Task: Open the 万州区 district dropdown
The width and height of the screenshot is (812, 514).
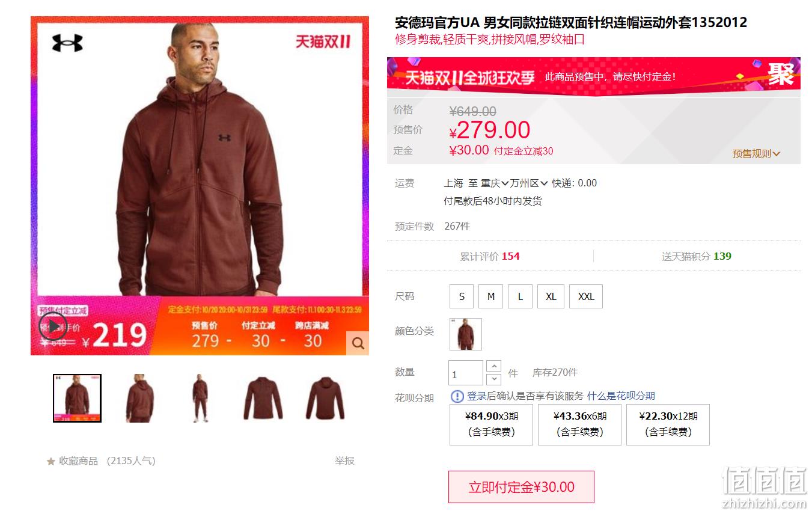Action: click(x=530, y=183)
